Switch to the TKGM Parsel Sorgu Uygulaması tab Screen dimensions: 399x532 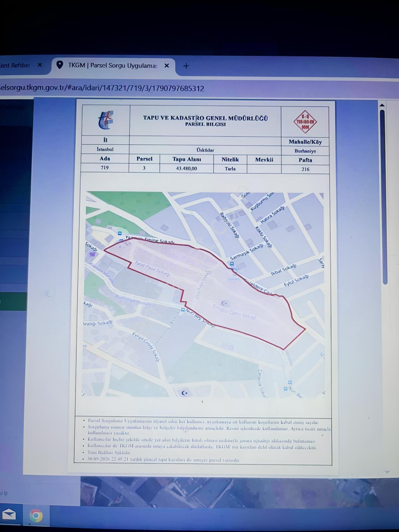coord(113,66)
